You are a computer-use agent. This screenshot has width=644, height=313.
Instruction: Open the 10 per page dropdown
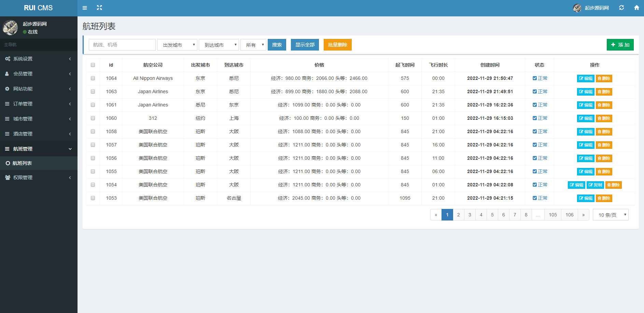point(611,215)
